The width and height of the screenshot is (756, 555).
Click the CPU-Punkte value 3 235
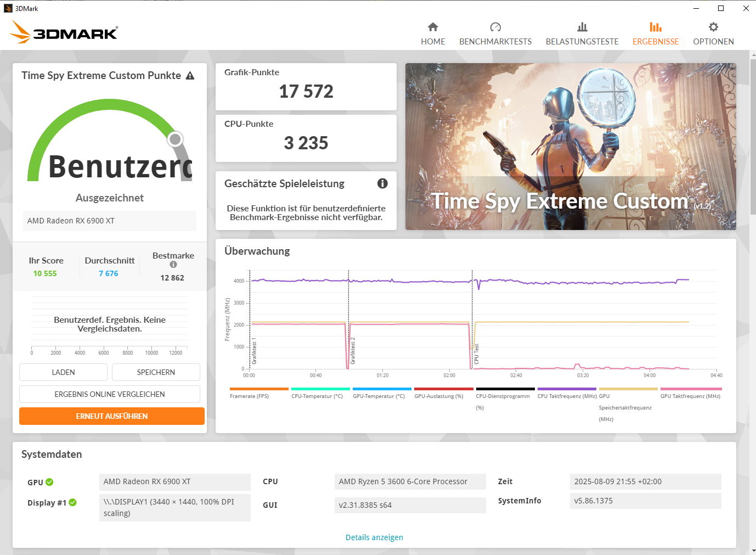click(306, 143)
